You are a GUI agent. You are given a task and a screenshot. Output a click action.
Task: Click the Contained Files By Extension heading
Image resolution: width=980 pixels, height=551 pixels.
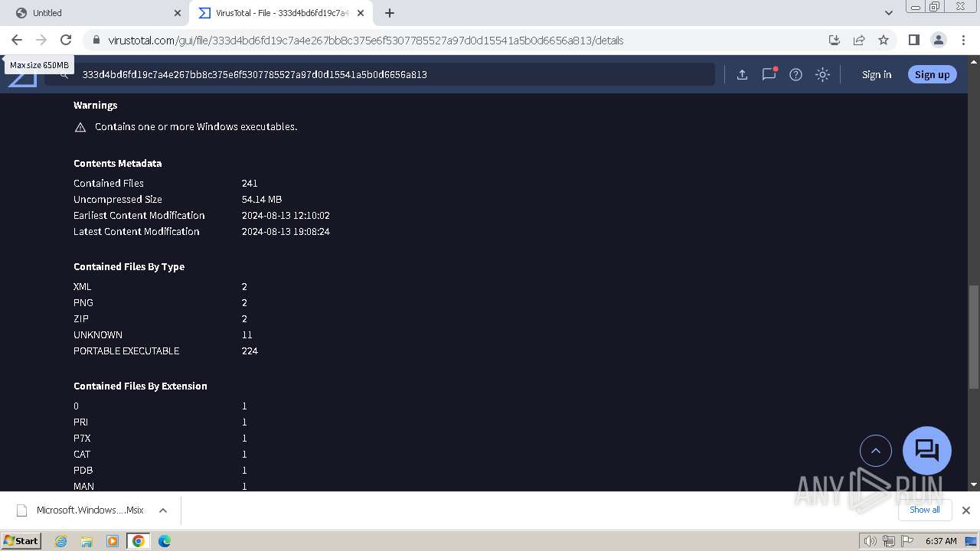pyautogui.click(x=140, y=386)
